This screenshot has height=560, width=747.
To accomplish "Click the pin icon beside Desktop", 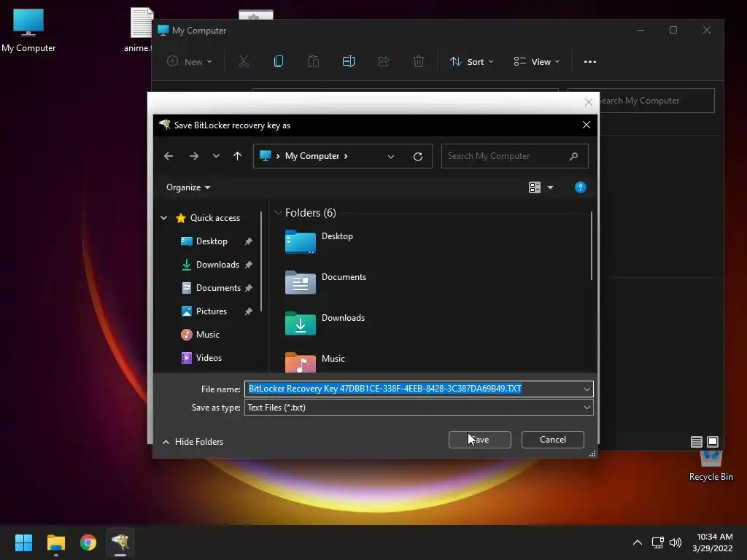I will coord(248,241).
